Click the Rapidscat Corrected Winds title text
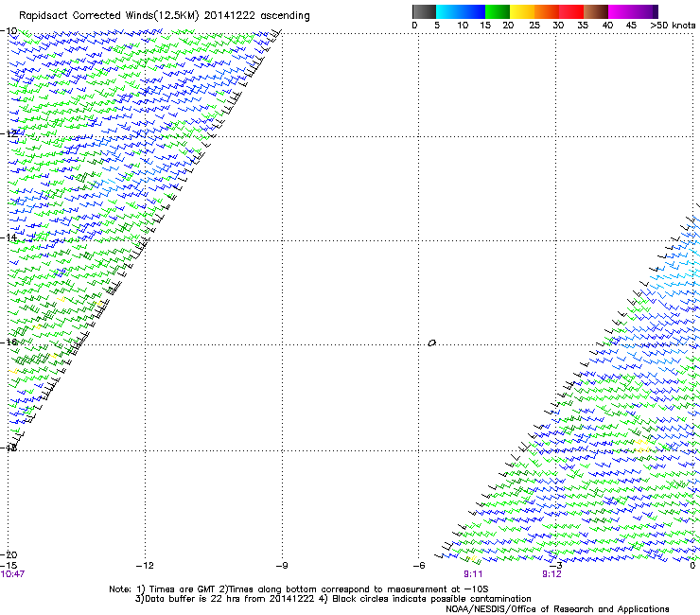This screenshot has height=615, width=700. click(165, 16)
